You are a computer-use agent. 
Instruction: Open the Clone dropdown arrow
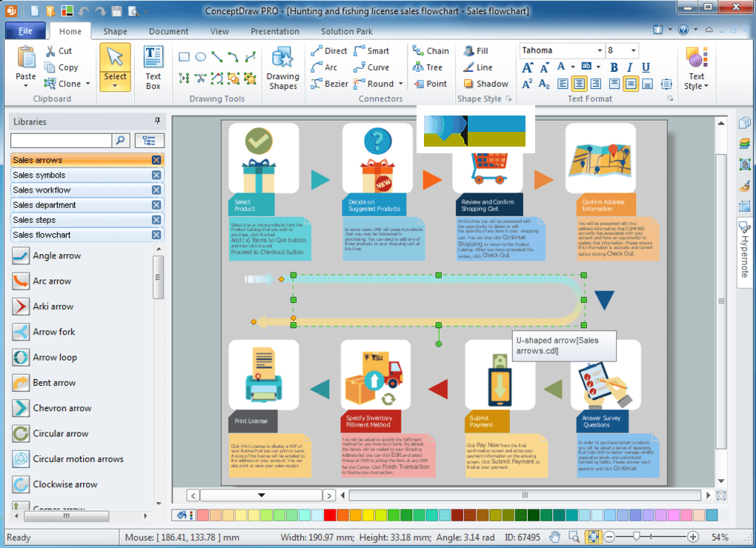[87, 84]
